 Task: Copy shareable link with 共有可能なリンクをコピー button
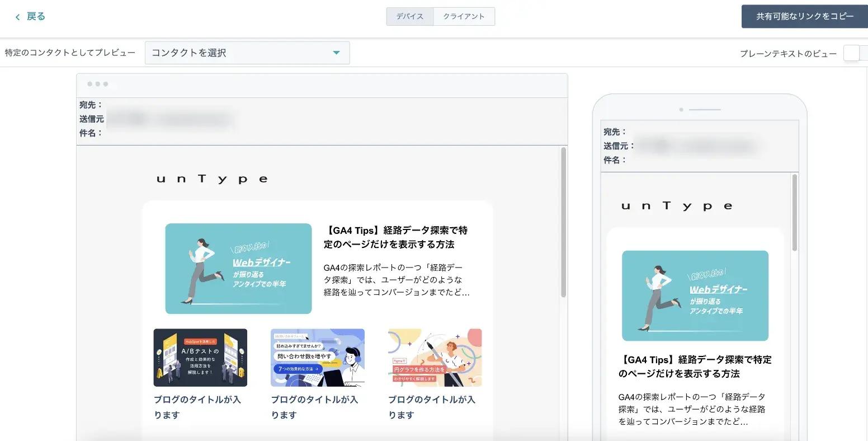805,16
